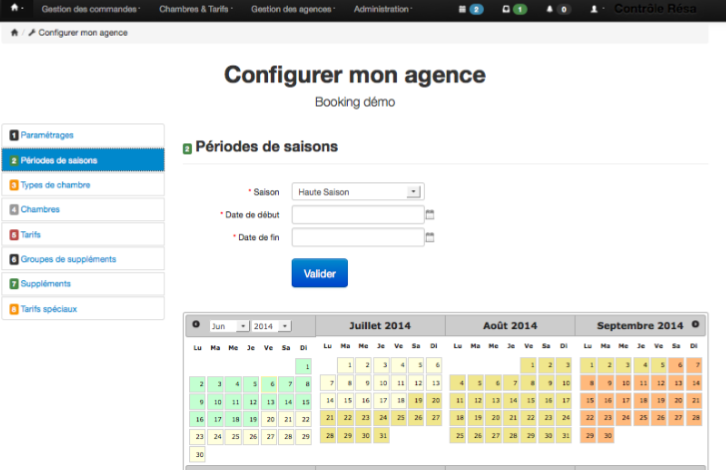Select 15 in the Juillet 2014 calendar
This screenshot has width=726, height=470.
point(346,400)
